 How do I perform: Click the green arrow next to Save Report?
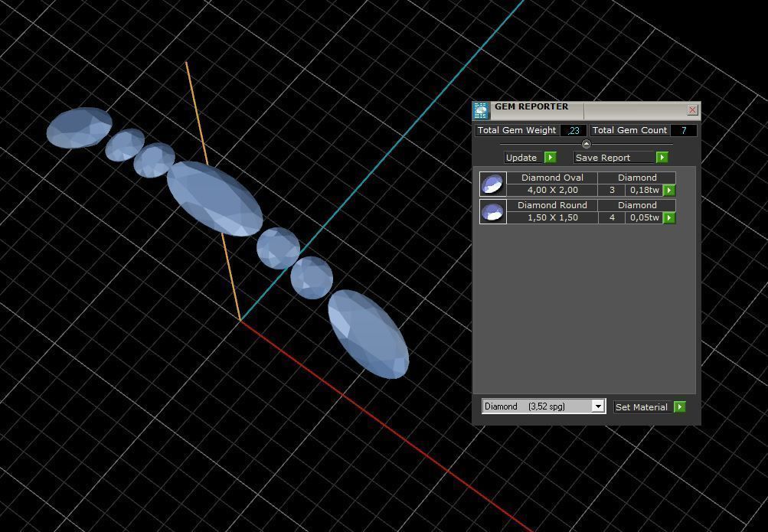(x=662, y=157)
